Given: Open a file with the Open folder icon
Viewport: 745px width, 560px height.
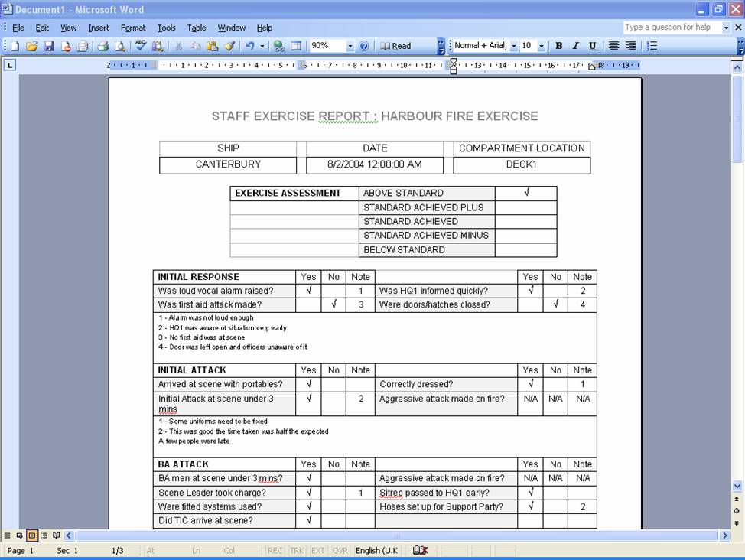Looking at the screenshot, I should pyautogui.click(x=31, y=46).
